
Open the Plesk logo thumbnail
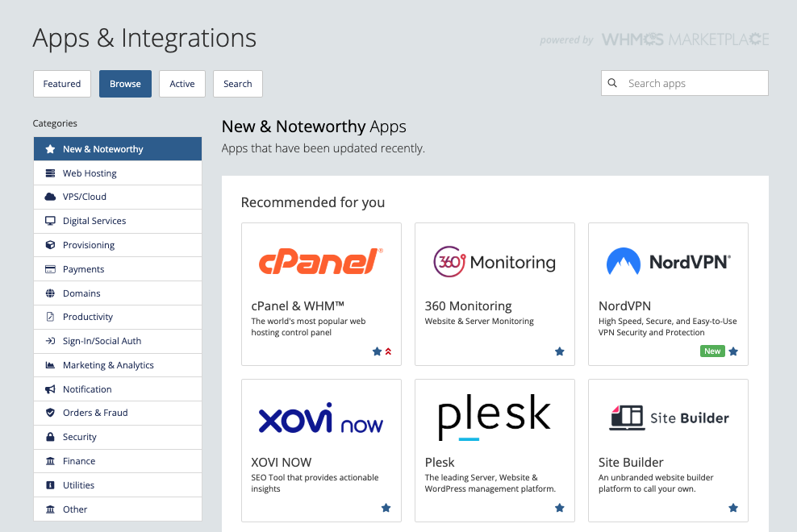pyautogui.click(x=494, y=418)
